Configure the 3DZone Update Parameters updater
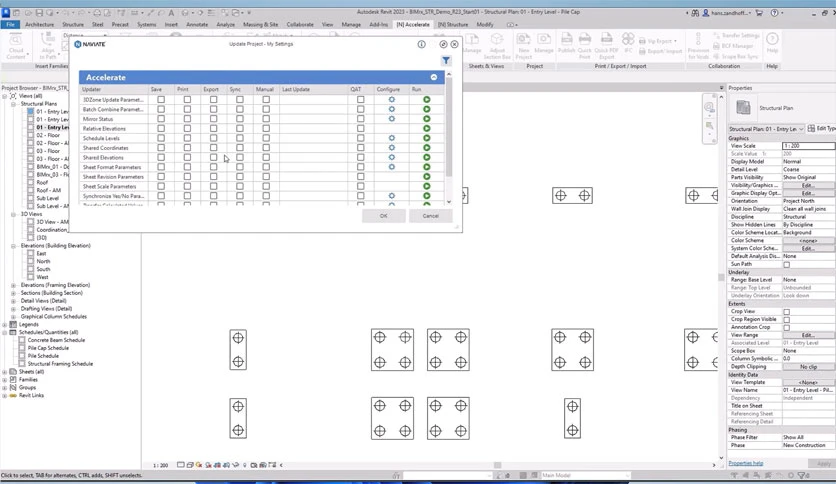Screen dimensions: 836x484 pyautogui.click(x=391, y=100)
